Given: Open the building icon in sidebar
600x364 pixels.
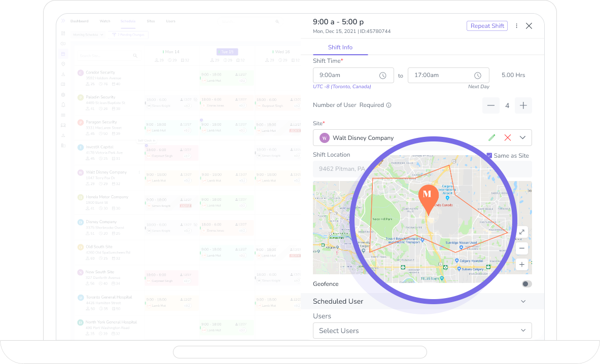Looking at the screenshot, I should [x=63, y=145].
